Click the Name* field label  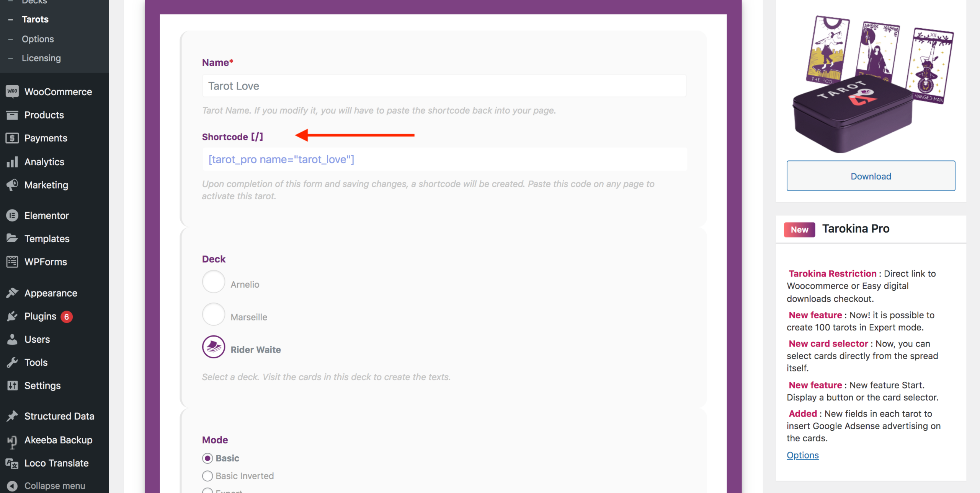pos(217,62)
